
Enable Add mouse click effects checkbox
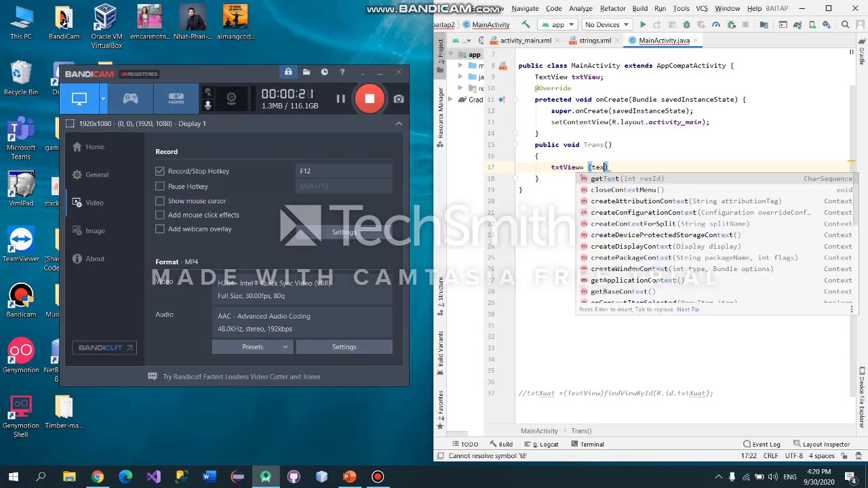pos(160,215)
